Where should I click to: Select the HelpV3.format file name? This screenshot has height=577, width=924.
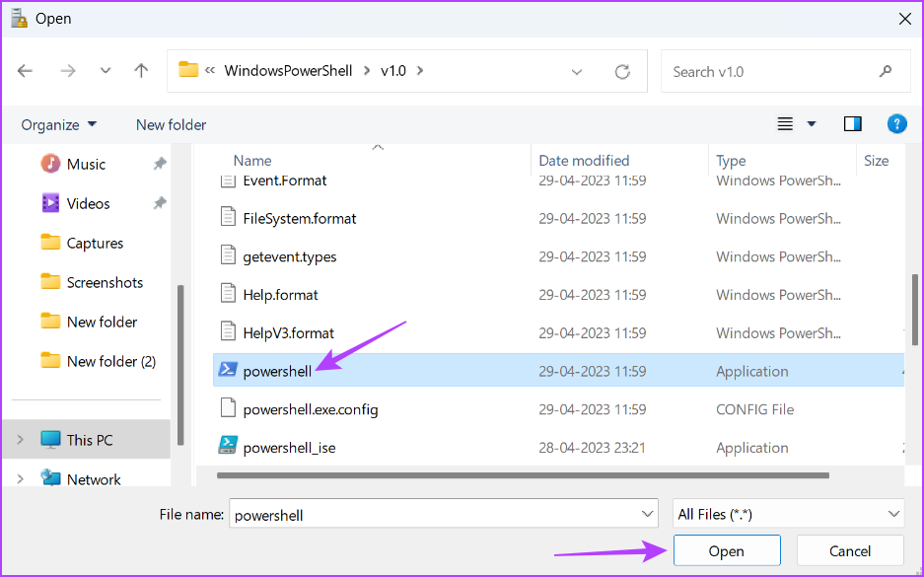(288, 333)
